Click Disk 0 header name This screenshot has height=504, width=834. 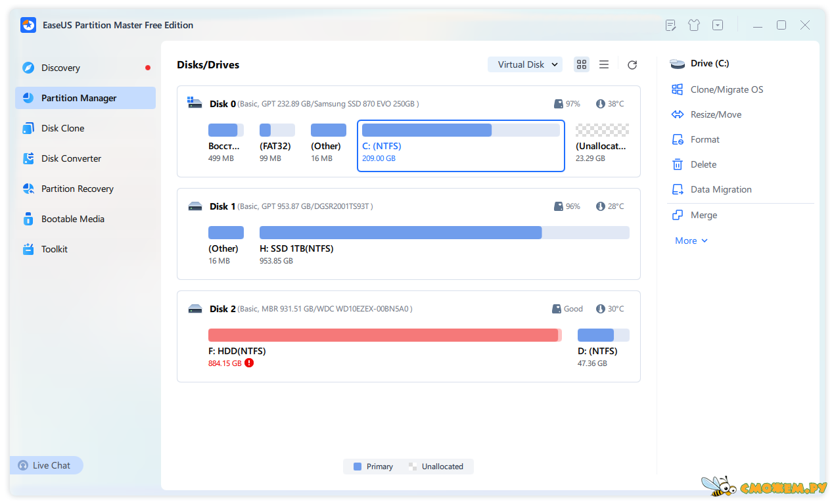223,104
